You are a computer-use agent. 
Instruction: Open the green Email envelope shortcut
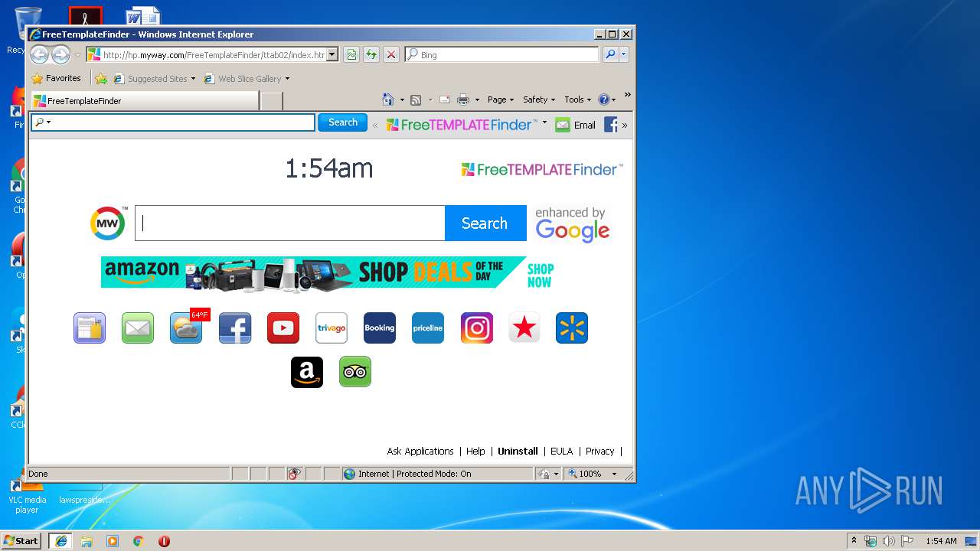[138, 328]
